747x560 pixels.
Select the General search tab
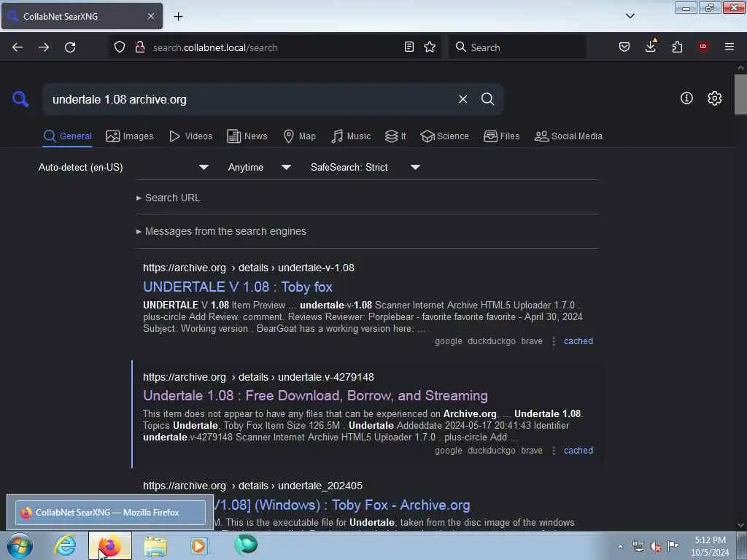(x=67, y=136)
